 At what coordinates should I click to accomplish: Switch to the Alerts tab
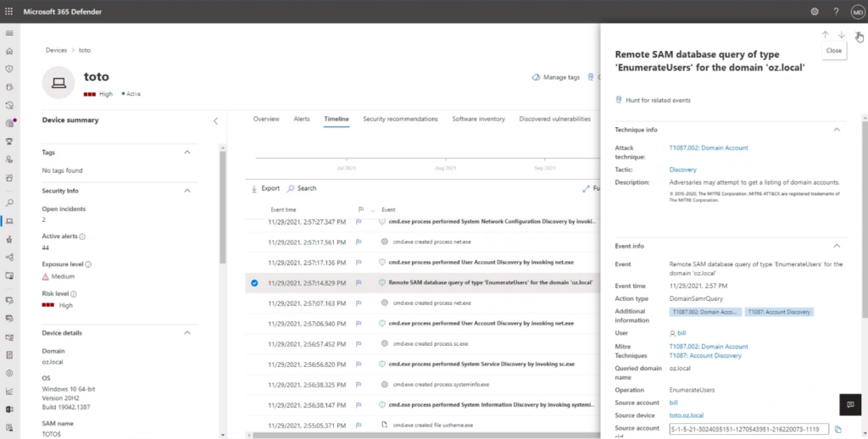302,119
